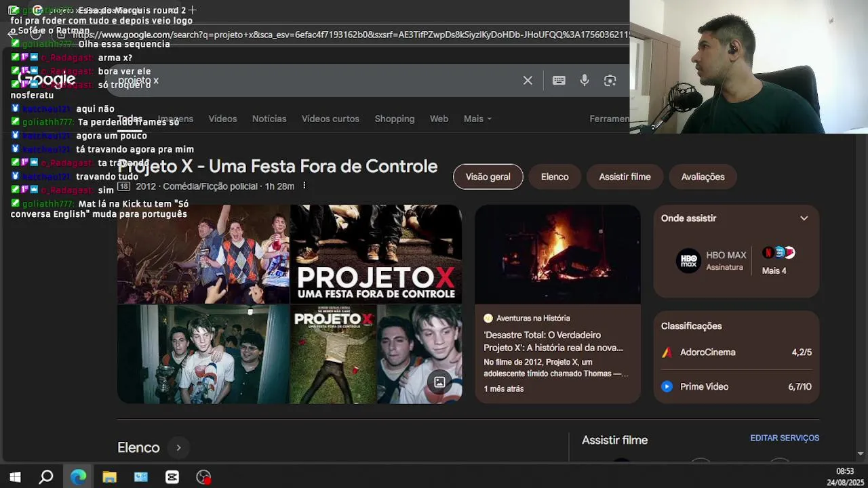
Task: Switch to the Web tab
Action: click(x=439, y=119)
